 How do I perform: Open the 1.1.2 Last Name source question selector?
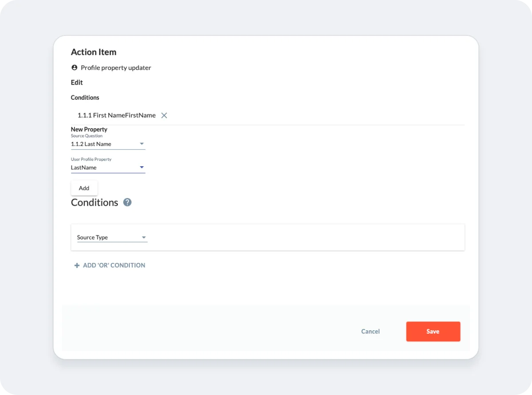pos(106,144)
